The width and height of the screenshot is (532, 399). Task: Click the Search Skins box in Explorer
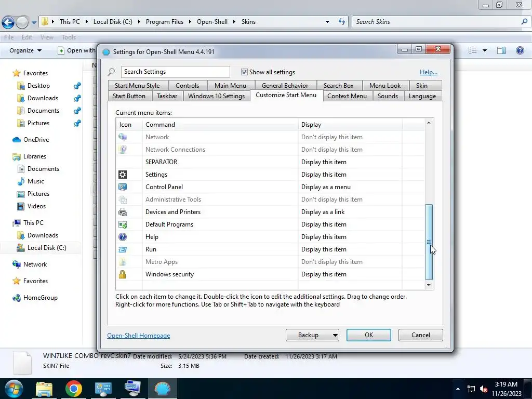coord(441,22)
